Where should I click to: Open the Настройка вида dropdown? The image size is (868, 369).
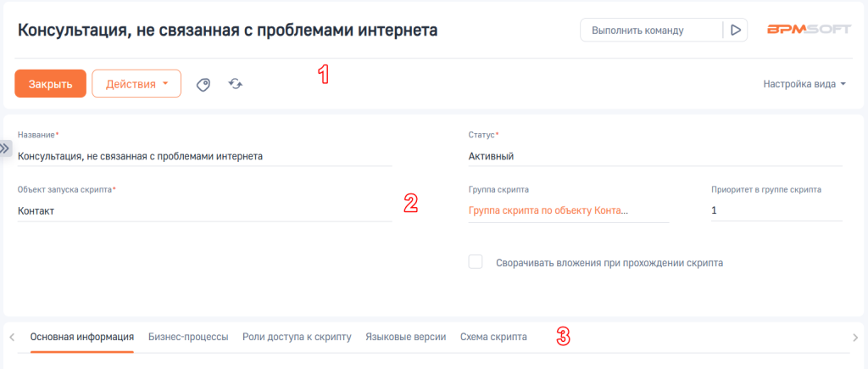805,84
